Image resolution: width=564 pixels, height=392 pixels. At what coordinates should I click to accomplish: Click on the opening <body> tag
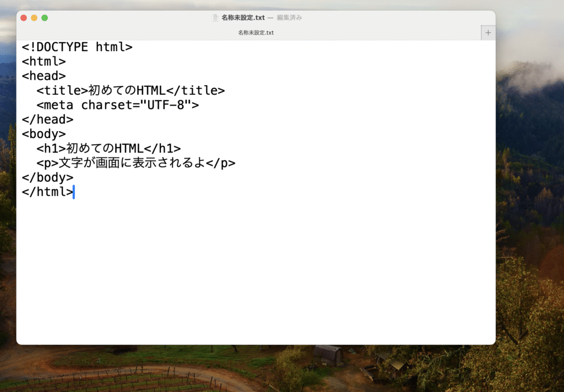[x=44, y=134]
